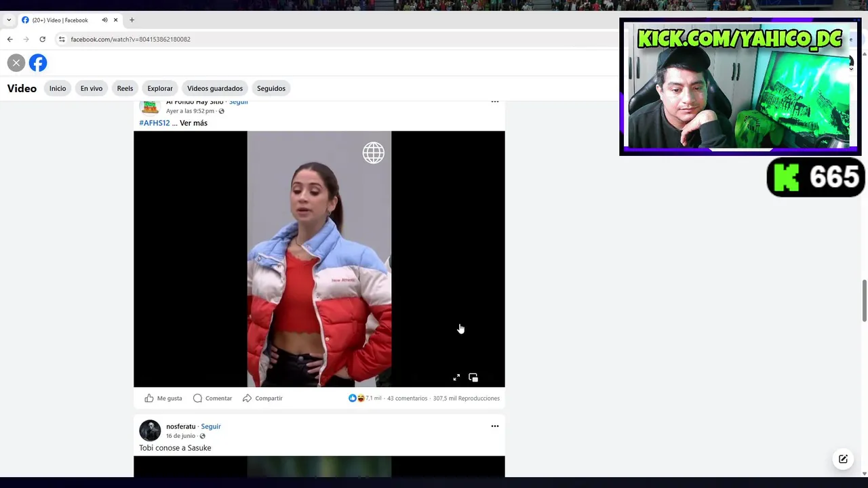The image size is (868, 488).
Task: Reload the page with refresh icon
Action: (x=42, y=39)
